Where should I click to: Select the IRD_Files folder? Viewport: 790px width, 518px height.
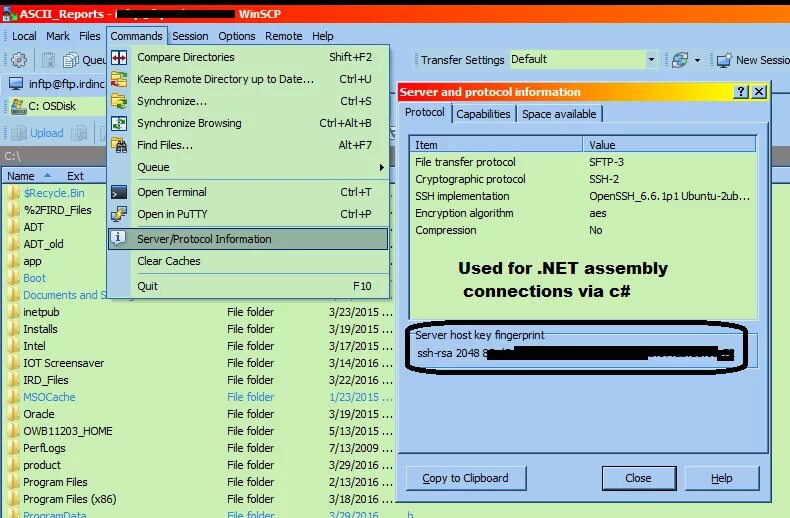[45, 380]
